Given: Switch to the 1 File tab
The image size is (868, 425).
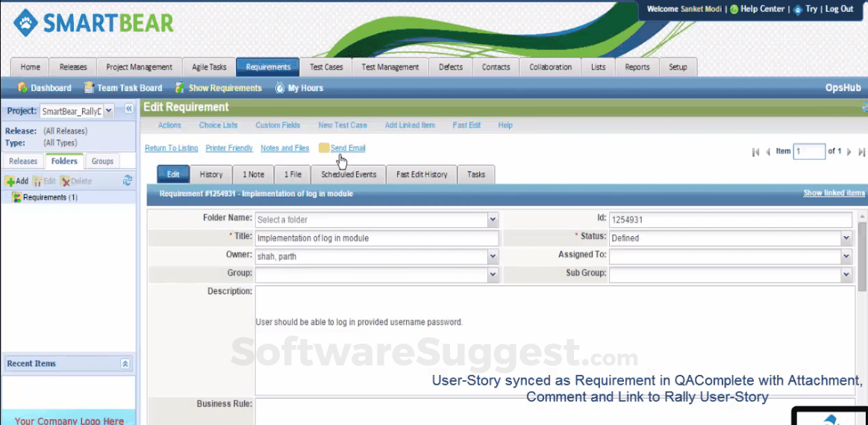Looking at the screenshot, I should pyautogui.click(x=293, y=175).
